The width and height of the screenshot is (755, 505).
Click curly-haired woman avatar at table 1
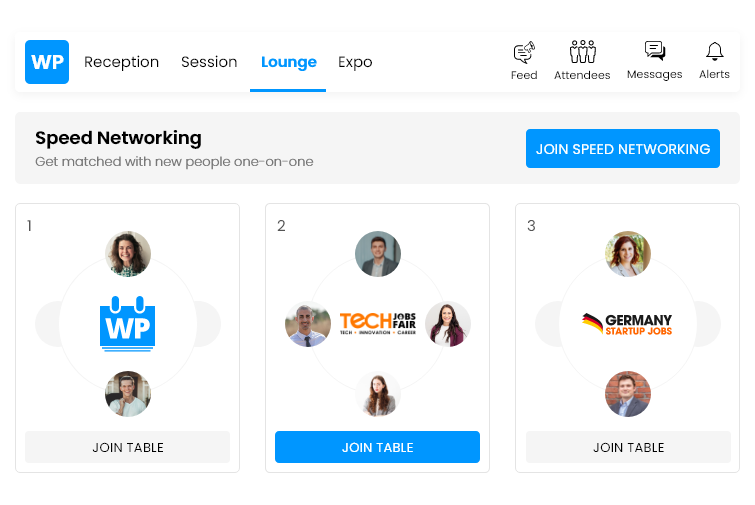coord(128,254)
